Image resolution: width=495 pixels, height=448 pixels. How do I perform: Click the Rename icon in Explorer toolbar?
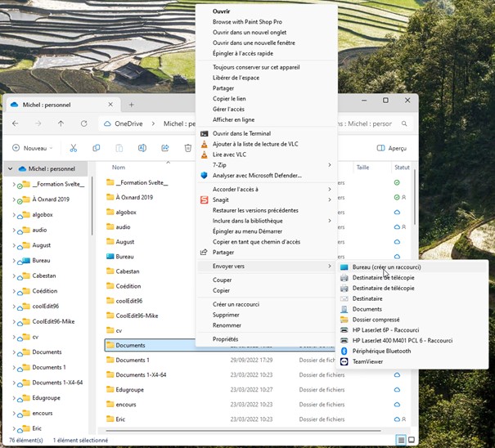point(142,148)
